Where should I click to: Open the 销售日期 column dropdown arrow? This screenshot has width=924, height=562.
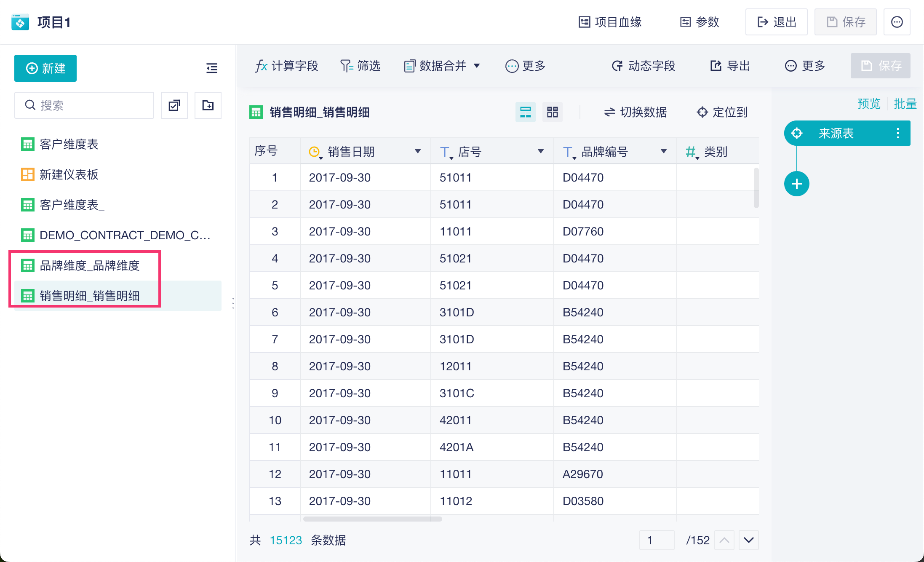(x=417, y=151)
